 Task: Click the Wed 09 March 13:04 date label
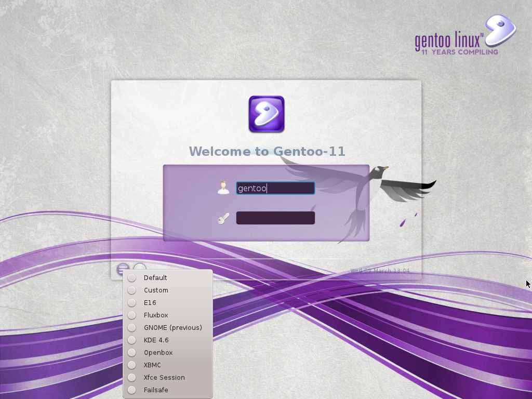(x=380, y=270)
